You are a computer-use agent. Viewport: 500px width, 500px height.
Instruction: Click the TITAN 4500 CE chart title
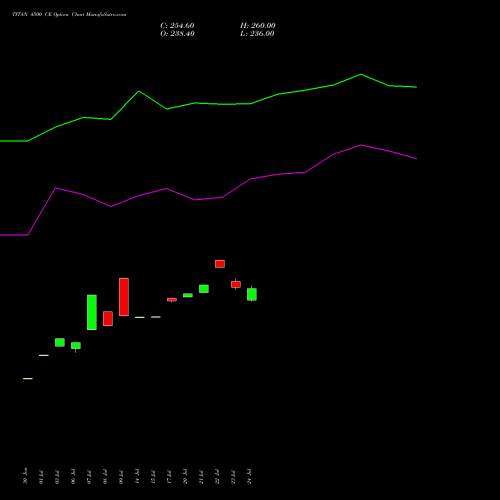(69, 15)
